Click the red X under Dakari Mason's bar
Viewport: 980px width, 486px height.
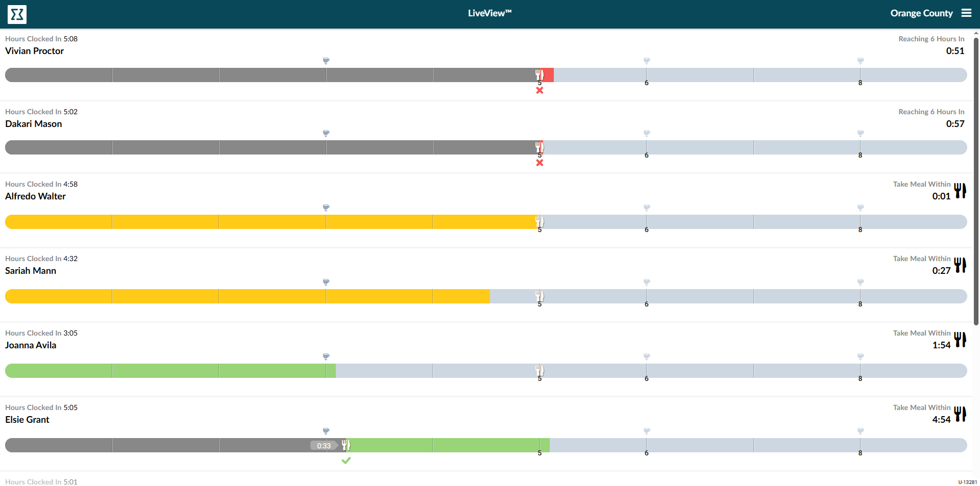pyautogui.click(x=540, y=163)
